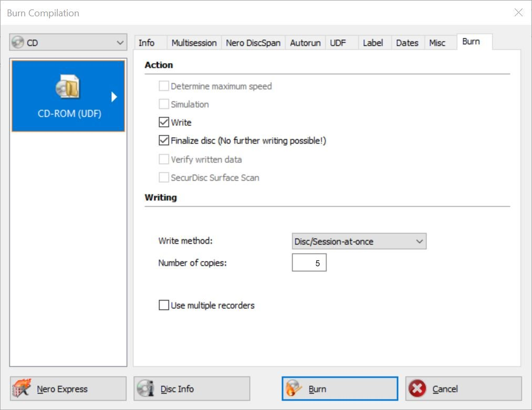The image size is (532, 410).
Task: Uncheck the Write checkbox
Action: coord(164,122)
